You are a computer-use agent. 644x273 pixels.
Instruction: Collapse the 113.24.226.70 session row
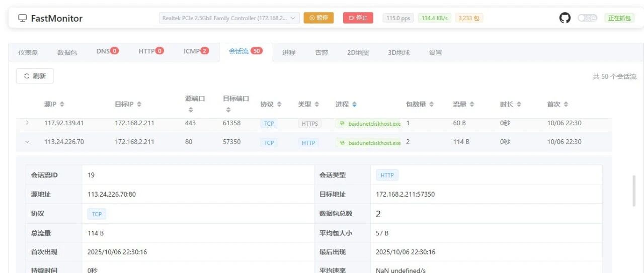27,142
